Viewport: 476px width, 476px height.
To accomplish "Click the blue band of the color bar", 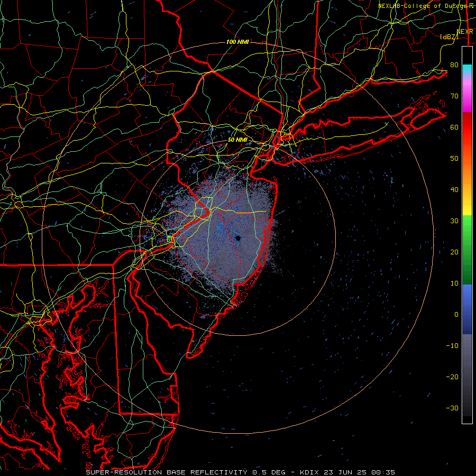I will [467, 308].
